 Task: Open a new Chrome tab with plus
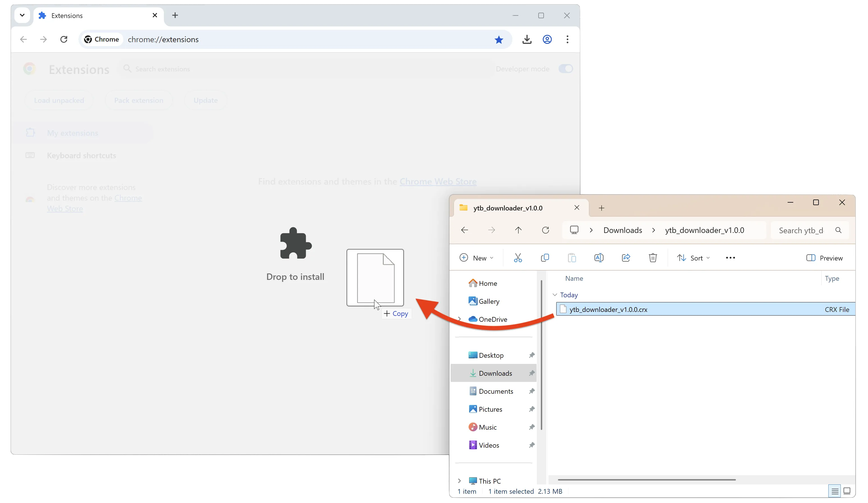(x=175, y=15)
